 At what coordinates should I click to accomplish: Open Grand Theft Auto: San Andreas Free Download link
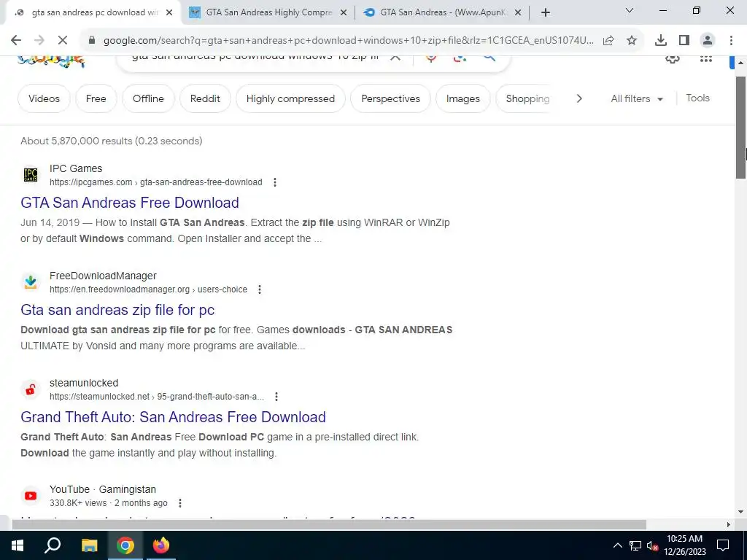[173, 417]
